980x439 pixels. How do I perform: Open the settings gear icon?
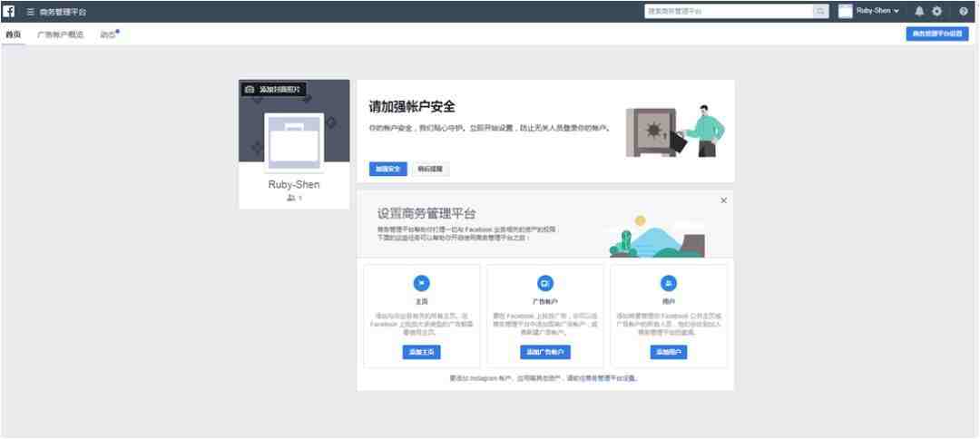936,11
